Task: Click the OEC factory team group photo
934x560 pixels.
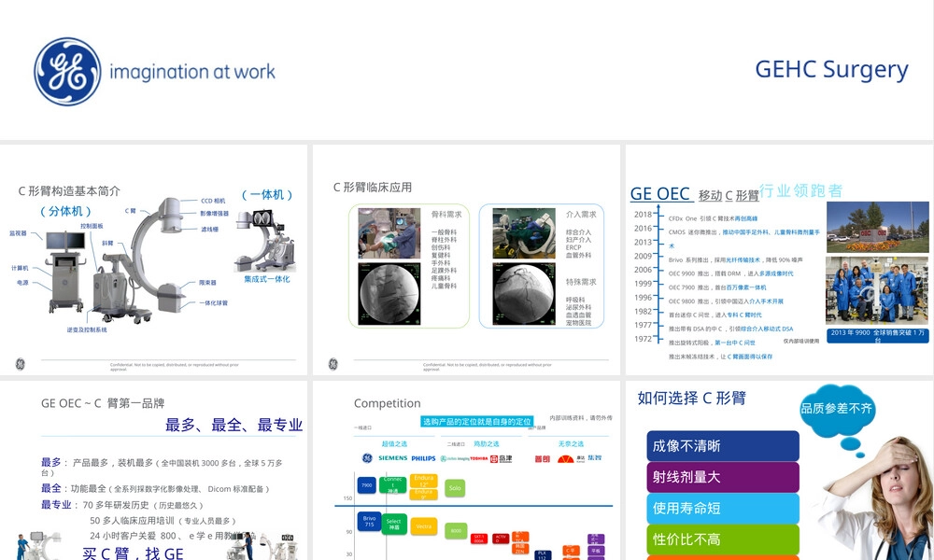Action: click(x=877, y=290)
